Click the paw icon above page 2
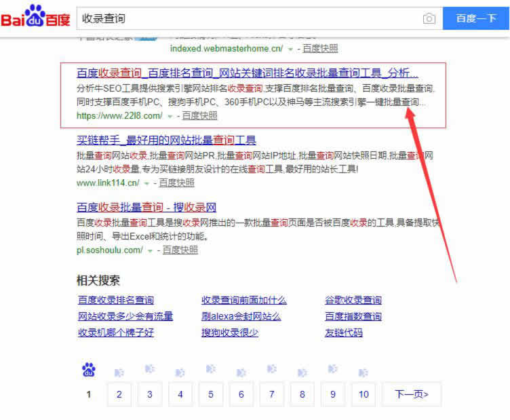 (x=119, y=372)
